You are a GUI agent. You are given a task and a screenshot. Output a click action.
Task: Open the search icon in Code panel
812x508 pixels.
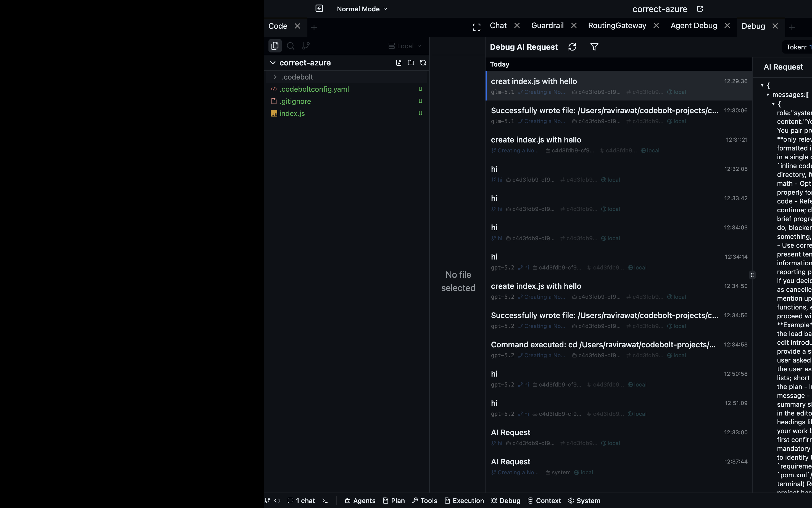pyautogui.click(x=291, y=46)
